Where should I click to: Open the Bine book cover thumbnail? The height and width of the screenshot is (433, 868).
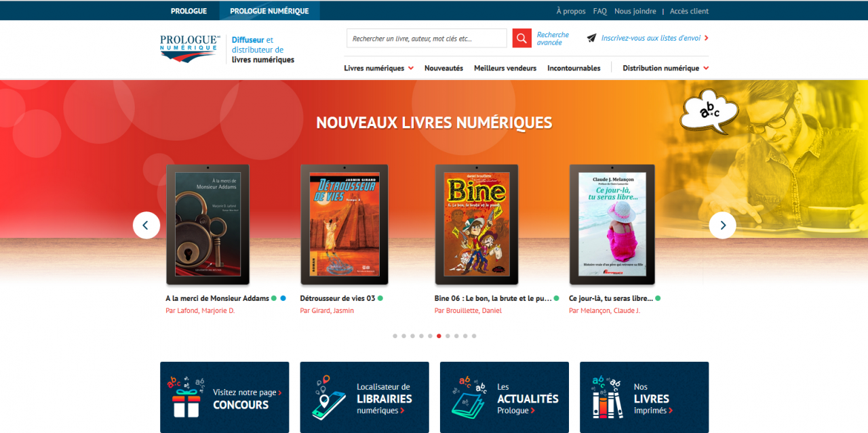[x=477, y=224]
